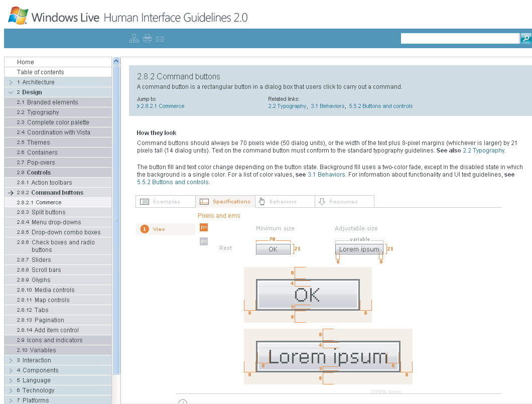Open Table of contents
This screenshot has width=532, height=404.
tap(58, 72)
